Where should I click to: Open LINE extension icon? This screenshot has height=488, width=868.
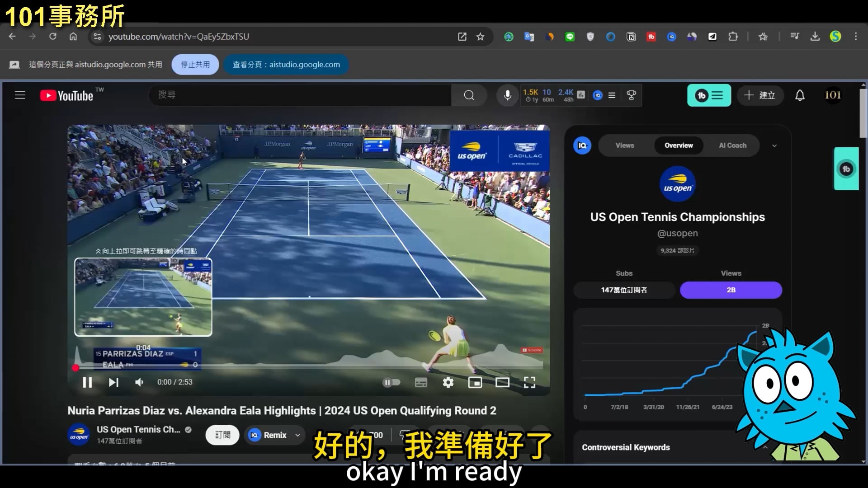[x=570, y=37]
